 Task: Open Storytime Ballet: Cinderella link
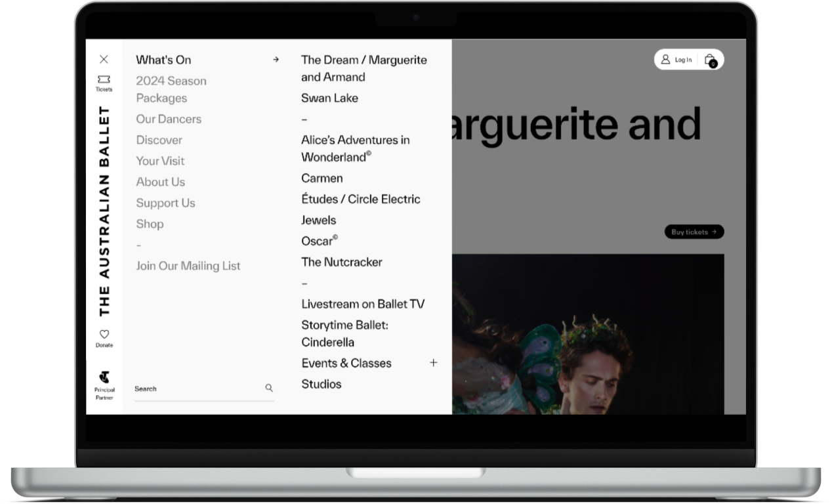pos(344,333)
